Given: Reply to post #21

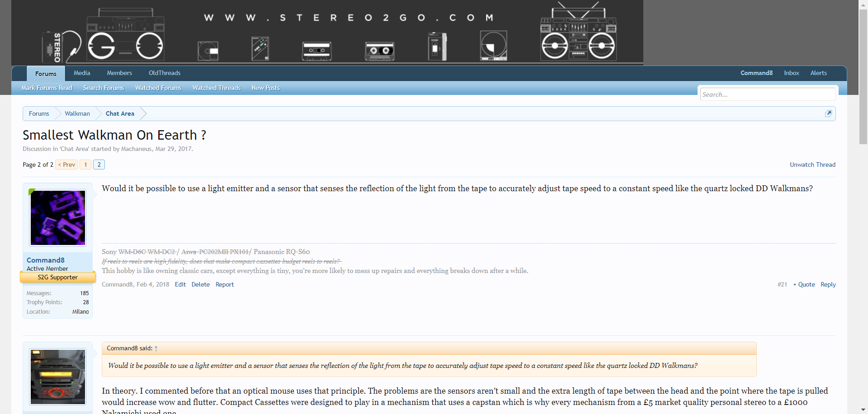Looking at the screenshot, I should 828,285.
